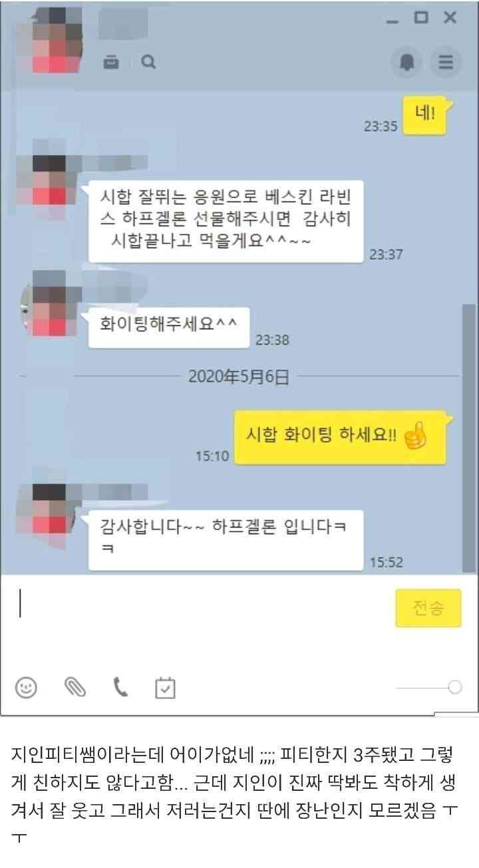Open the hamburger chat menu
Image resolution: width=479 pixels, height=868 pixels.
point(445,63)
